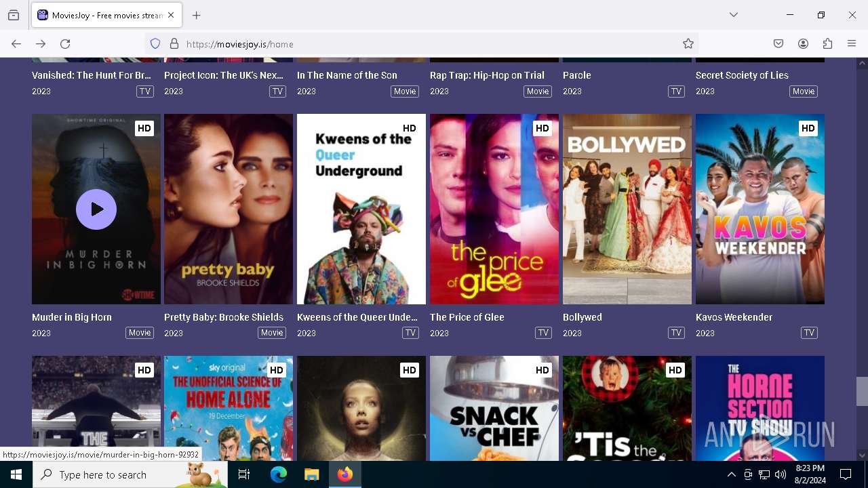
Task: Open the Parole title link
Action: click(x=577, y=75)
